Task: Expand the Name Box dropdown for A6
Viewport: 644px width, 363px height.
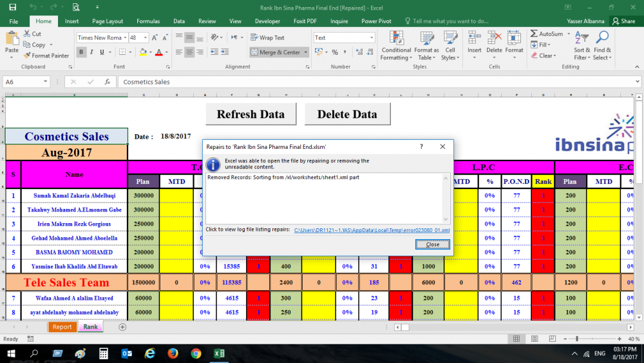Action: coord(45,82)
